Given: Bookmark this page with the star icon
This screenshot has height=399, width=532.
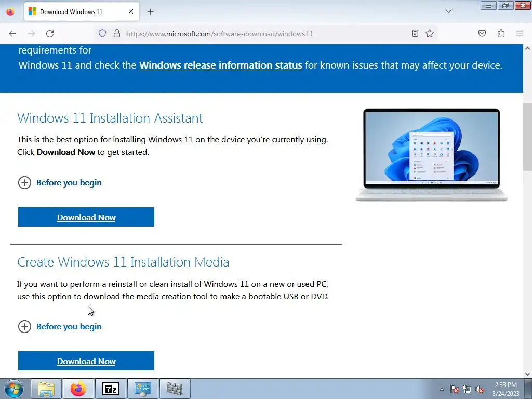Looking at the screenshot, I should pos(430,33).
